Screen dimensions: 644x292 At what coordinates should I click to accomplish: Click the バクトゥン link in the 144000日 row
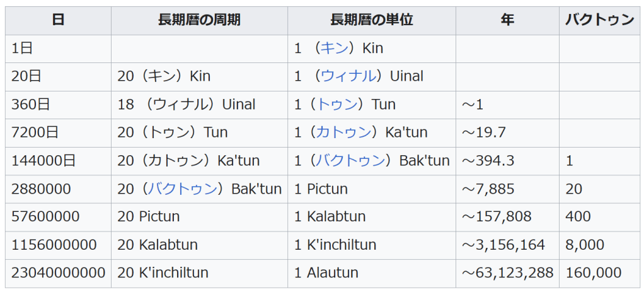tap(353, 160)
